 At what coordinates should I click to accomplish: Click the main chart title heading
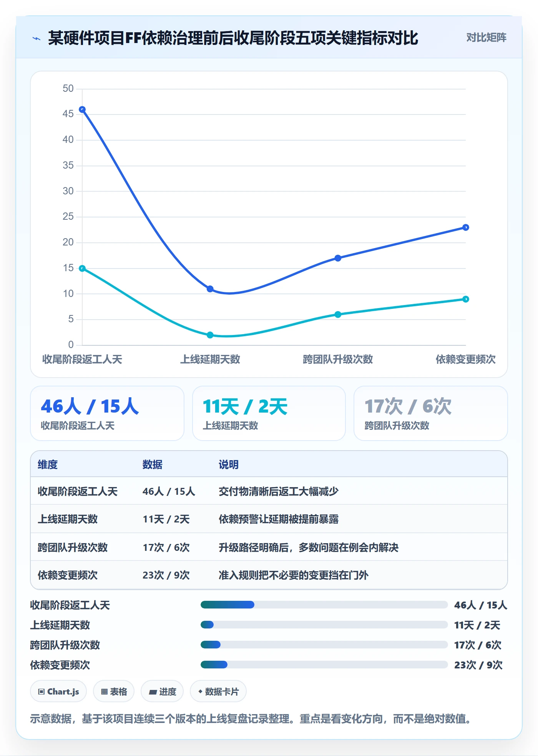(233, 38)
